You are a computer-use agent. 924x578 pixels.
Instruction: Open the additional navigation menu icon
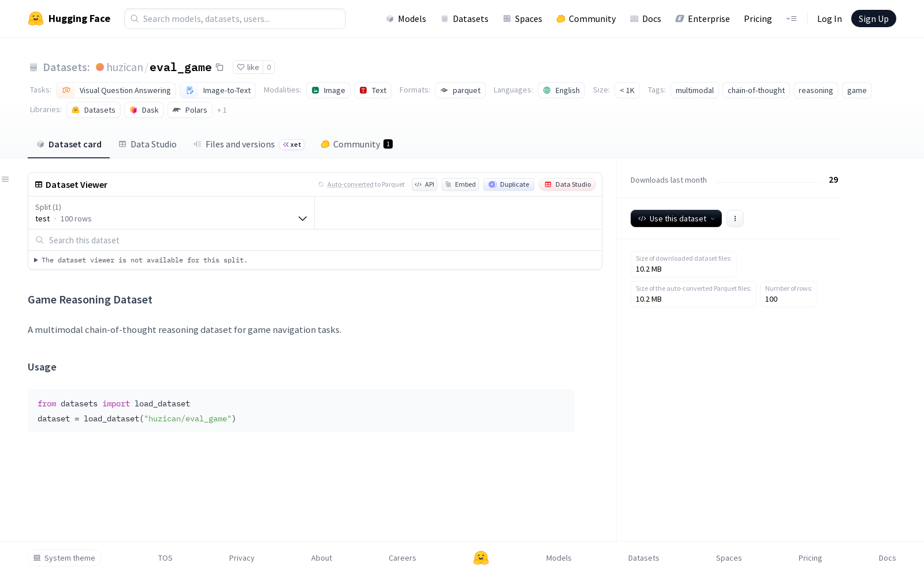pyautogui.click(x=791, y=18)
